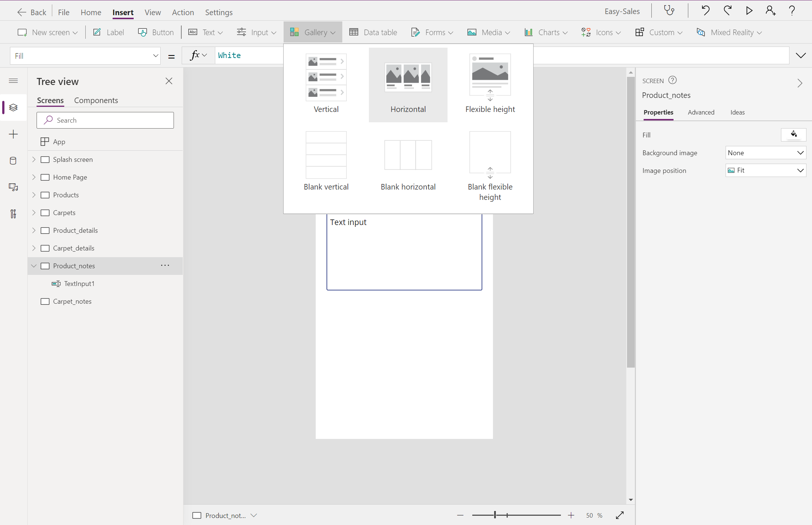This screenshot has height=525, width=812.
Task: Click the App checker stethoscope icon
Action: pos(669,11)
